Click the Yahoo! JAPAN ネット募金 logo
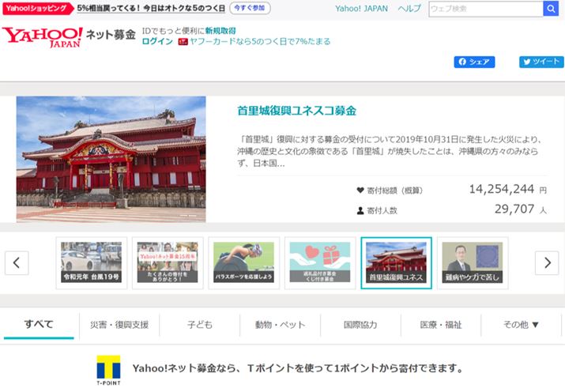Image resolution: width=565 pixels, height=392 pixels. [x=69, y=36]
